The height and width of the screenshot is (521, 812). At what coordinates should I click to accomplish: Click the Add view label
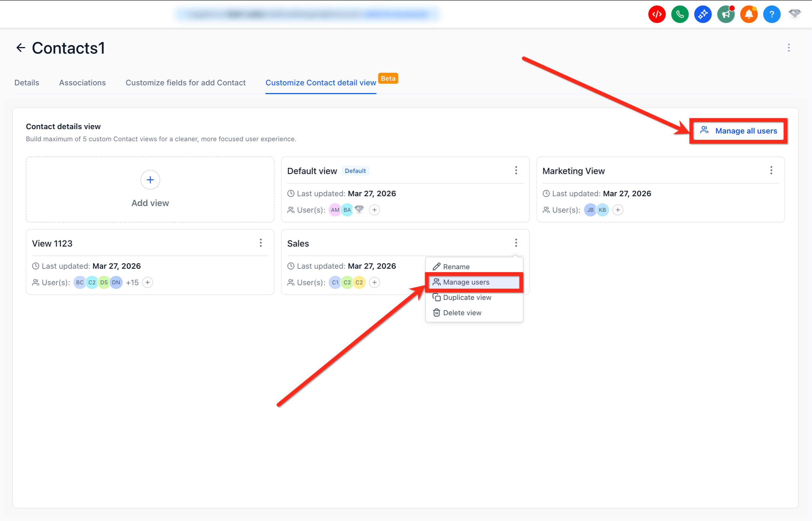[150, 203]
